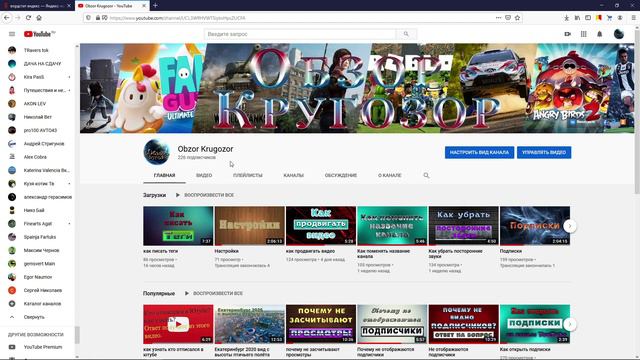
Task: Switch to the first browser tab
Action: 37,6
